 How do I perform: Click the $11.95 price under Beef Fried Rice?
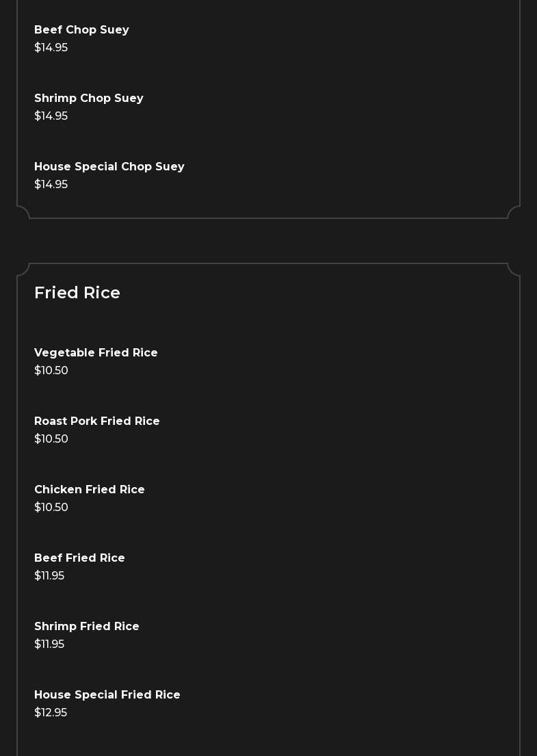tap(49, 576)
